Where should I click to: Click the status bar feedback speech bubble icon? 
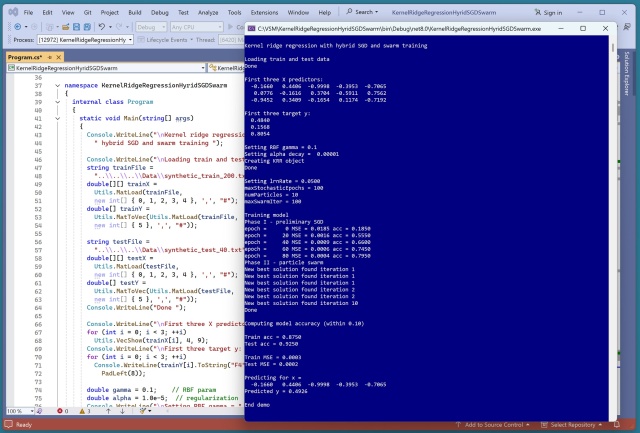(x=9, y=424)
